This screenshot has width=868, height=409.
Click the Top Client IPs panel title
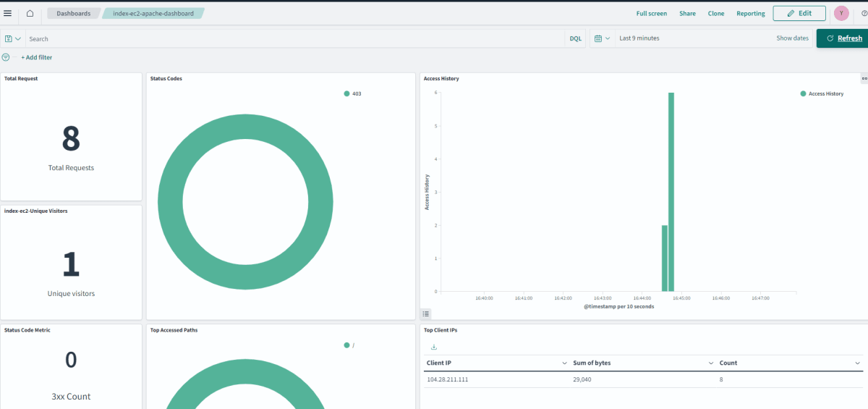click(x=441, y=329)
